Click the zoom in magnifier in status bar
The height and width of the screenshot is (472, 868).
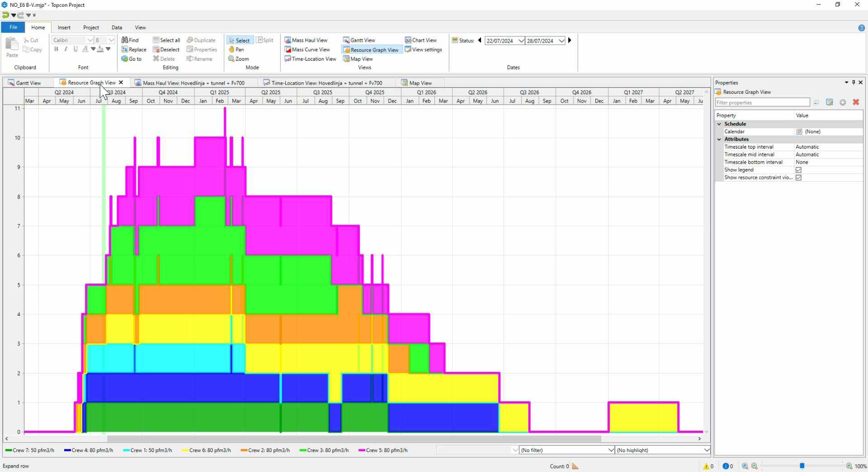(849, 466)
